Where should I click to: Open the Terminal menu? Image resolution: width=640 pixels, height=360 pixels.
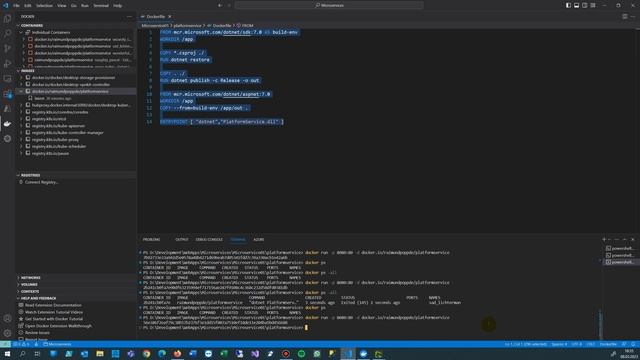pos(101,6)
